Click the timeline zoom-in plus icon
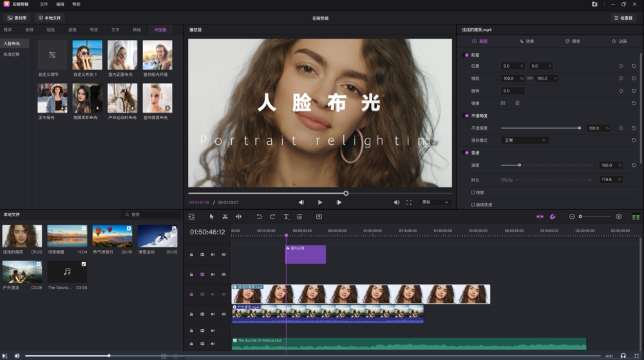The width and height of the screenshot is (644, 360). coord(619,217)
